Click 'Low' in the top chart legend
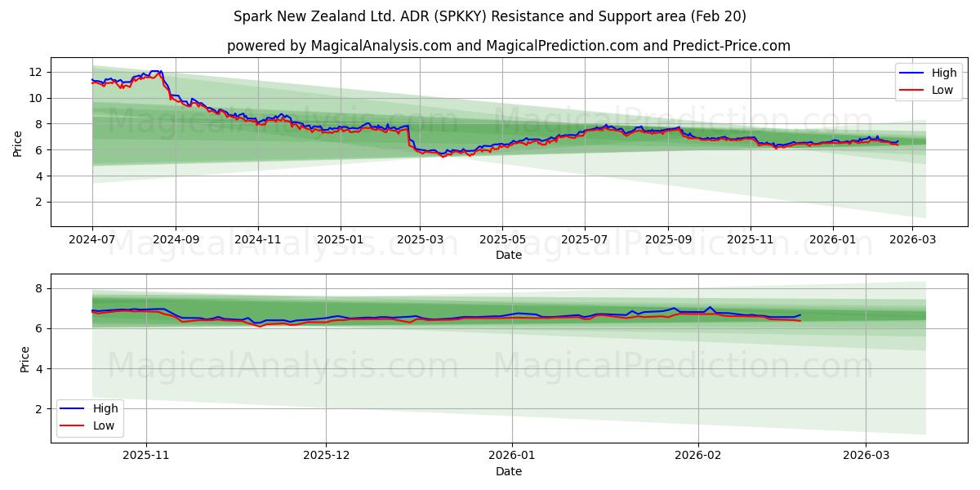Image resolution: width=980 pixels, height=490 pixels. click(942, 90)
